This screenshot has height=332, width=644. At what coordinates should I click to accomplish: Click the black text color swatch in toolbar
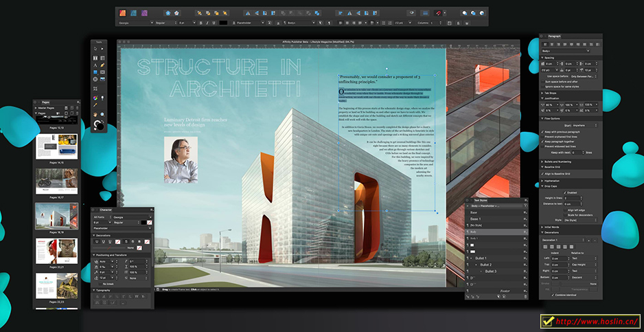pos(223,23)
